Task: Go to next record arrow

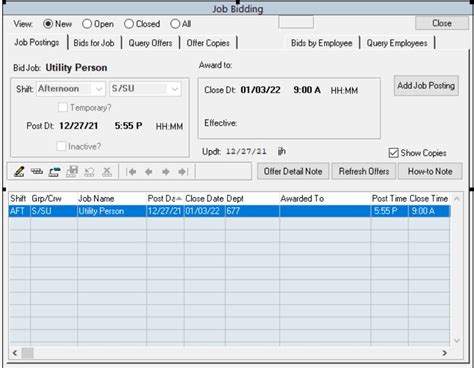Action: (166, 172)
